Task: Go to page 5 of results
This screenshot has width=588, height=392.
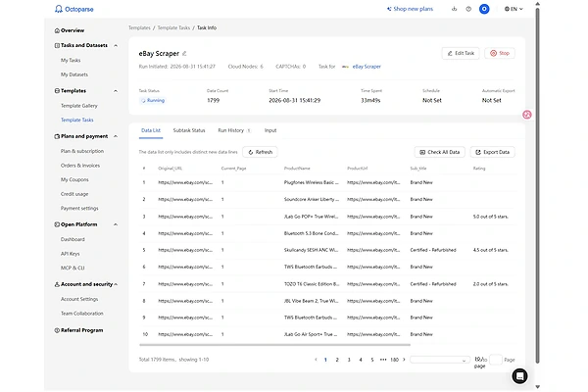Action: coord(372,360)
